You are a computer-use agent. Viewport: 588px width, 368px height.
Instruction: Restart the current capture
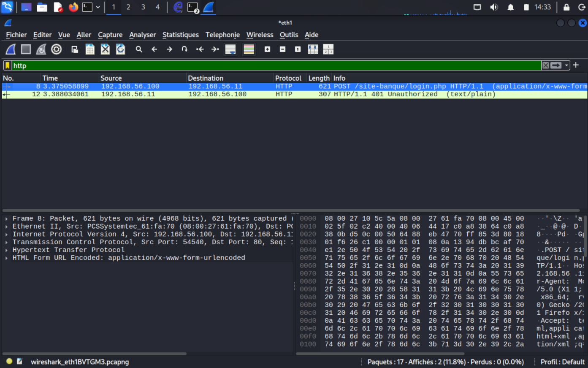coord(41,49)
